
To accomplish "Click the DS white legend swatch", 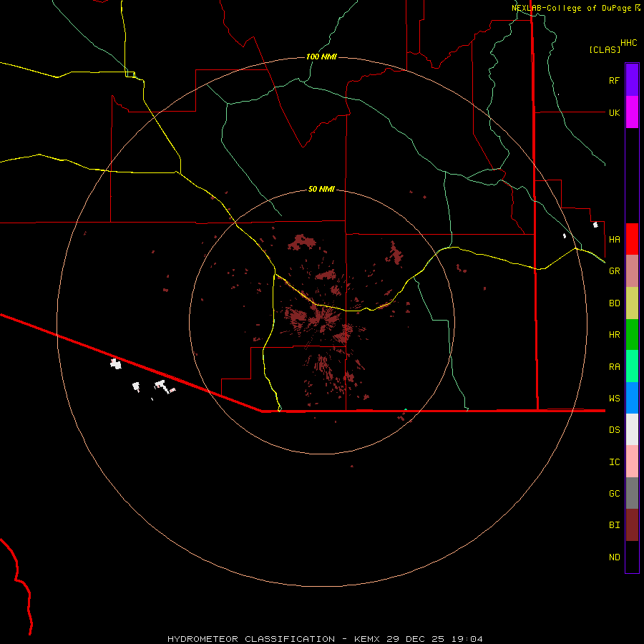I will coord(632,429).
